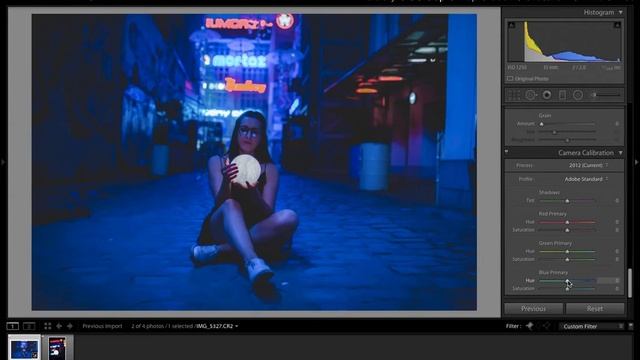The width and height of the screenshot is (640, 360).
Task: Adjust the Grain Roughness slider
Action: click(x=567, y=140)
